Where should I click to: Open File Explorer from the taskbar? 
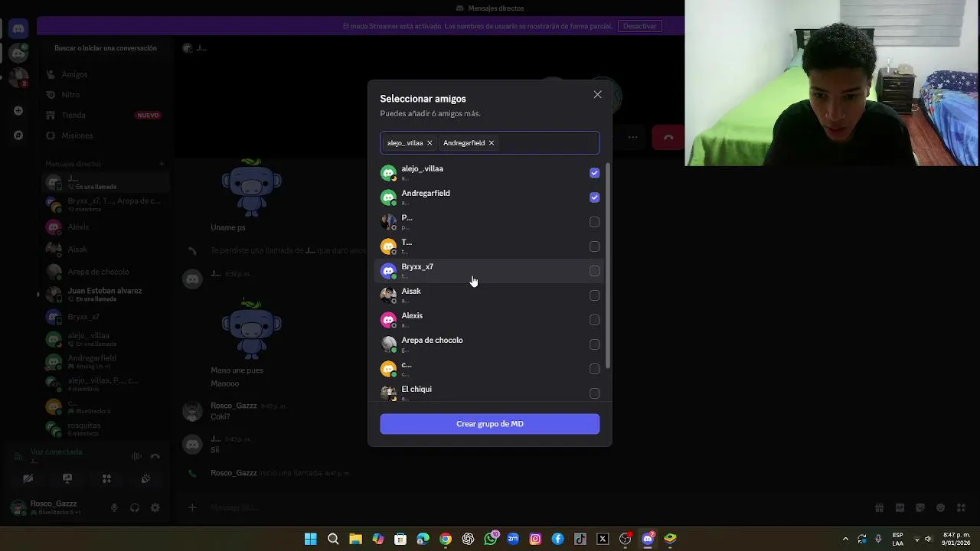click(x=355, y=539)
